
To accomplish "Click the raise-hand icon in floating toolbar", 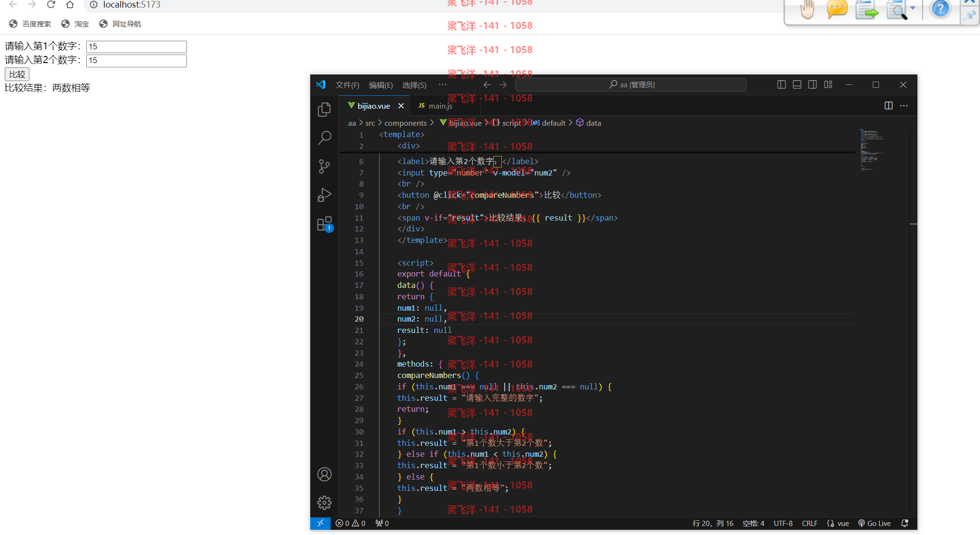I will 807,10.
